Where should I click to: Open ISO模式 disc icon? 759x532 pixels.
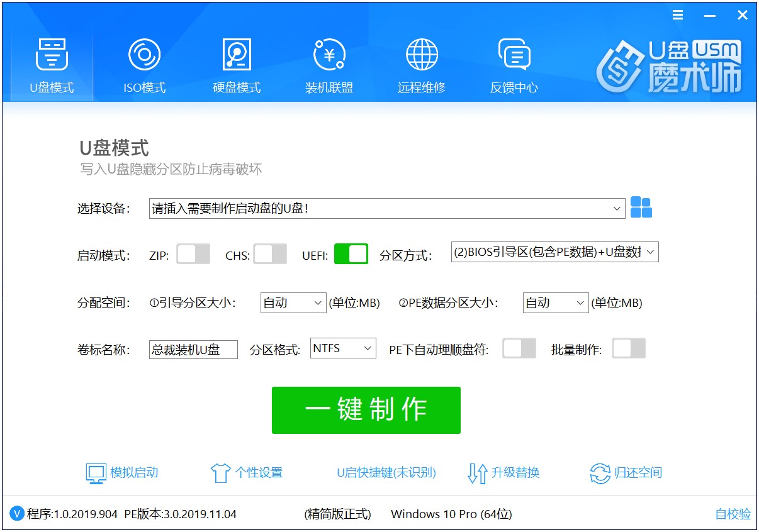point(144,55)
